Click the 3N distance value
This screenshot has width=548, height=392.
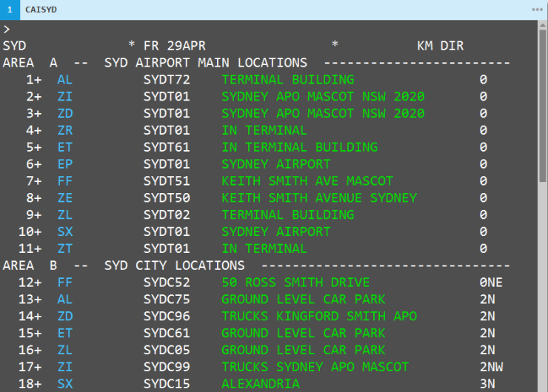point(487,384)
